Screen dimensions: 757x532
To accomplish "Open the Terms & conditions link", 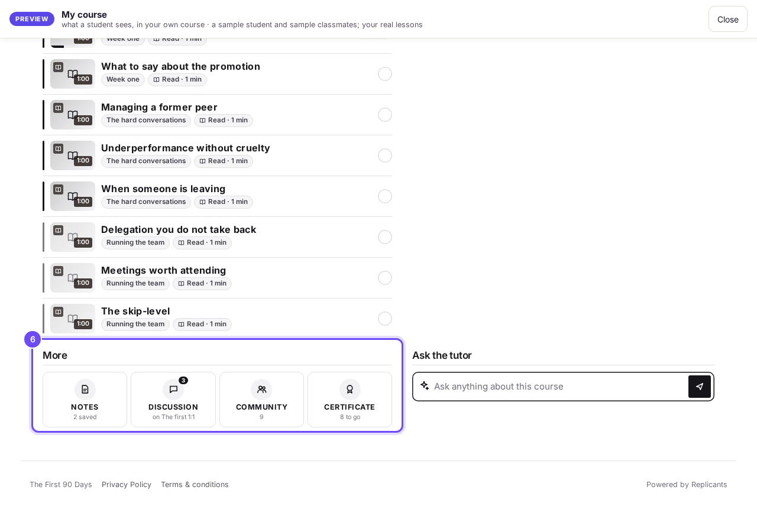I will tap(195, 485).
